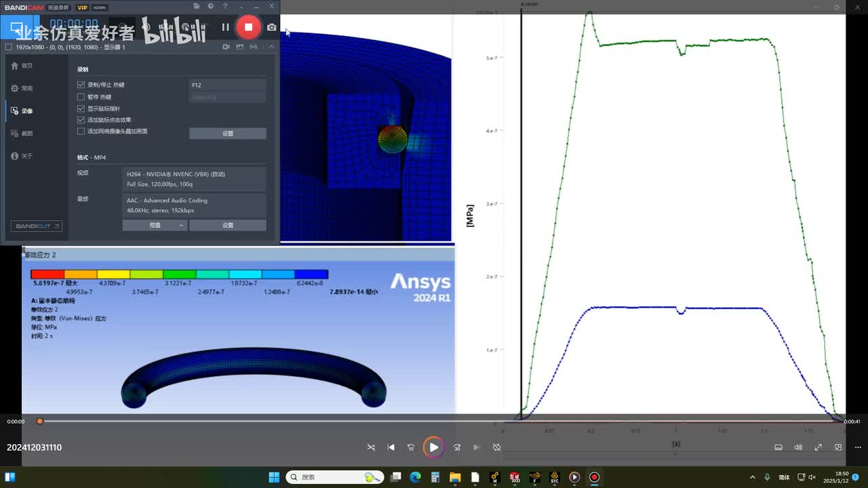868x488 pixels.
Task: Click the taskbar 搜索 search box
Action: coord(335,477)
